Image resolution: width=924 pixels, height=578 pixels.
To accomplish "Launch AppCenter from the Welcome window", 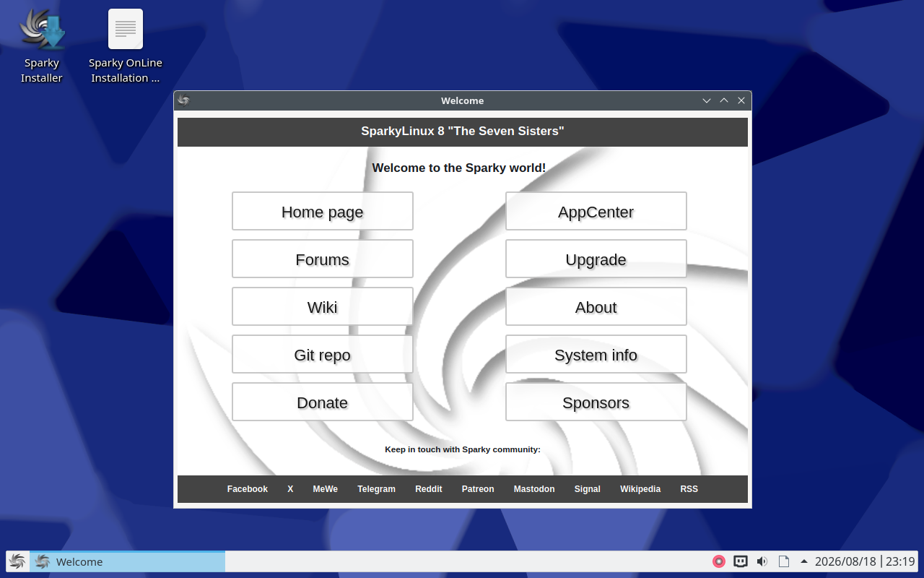I will (x=596, y=211).
